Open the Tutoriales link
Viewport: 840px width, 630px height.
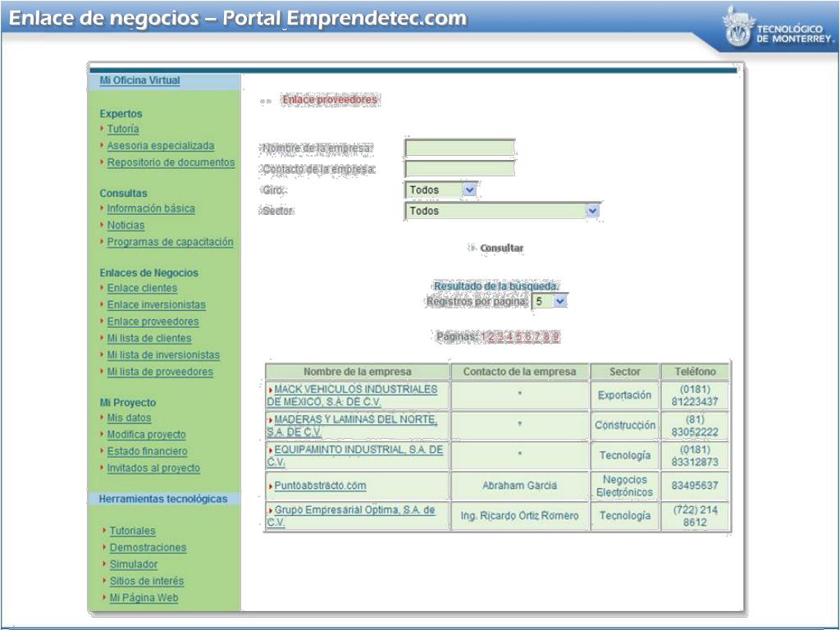[132, 531]
